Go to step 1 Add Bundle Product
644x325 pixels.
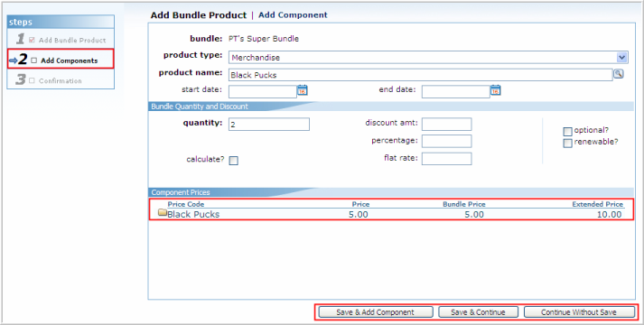(61, 40)
